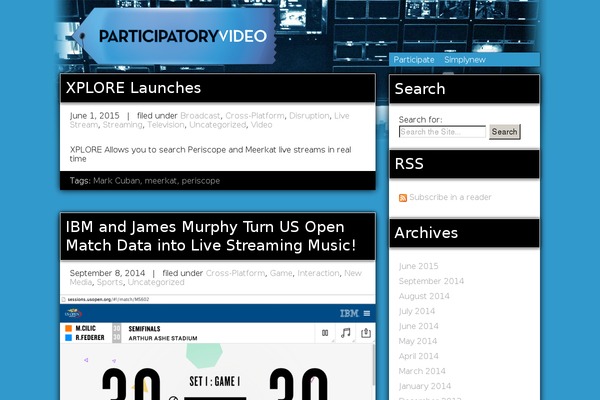Click the IBM logo in the embedded image
The image size is (600, 400).
point(349,313)
